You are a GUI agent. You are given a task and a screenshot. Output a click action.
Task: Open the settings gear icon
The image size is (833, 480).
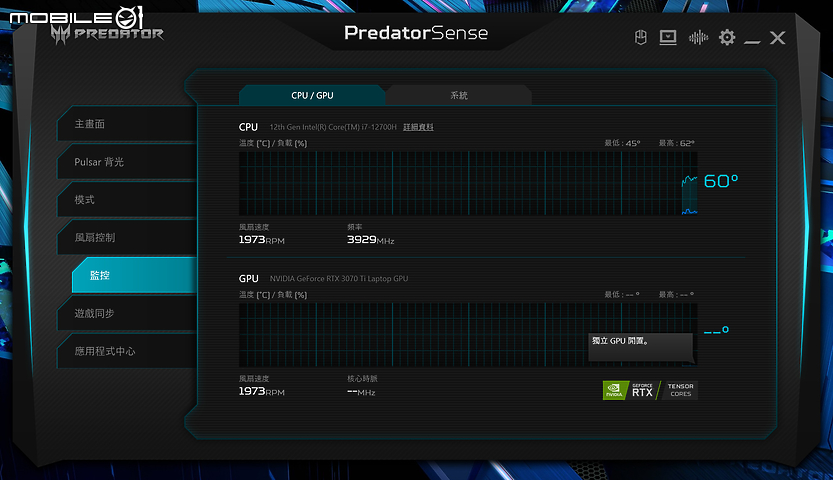[x=727, y=37]
